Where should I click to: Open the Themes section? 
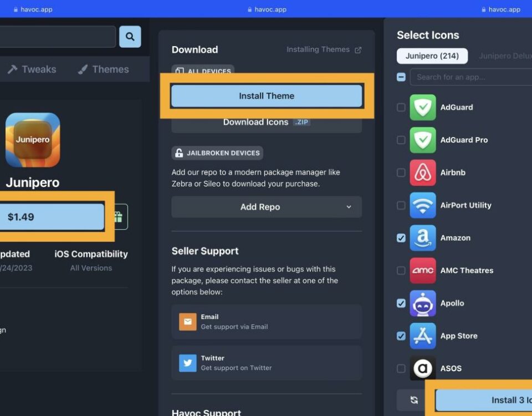click(x=103, y=69)
